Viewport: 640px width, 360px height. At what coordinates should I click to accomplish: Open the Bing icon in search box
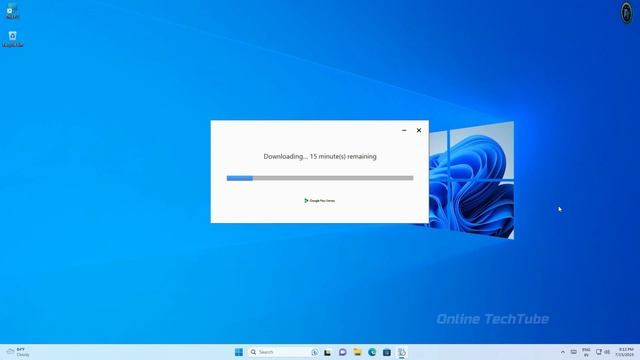click(315, 352)
